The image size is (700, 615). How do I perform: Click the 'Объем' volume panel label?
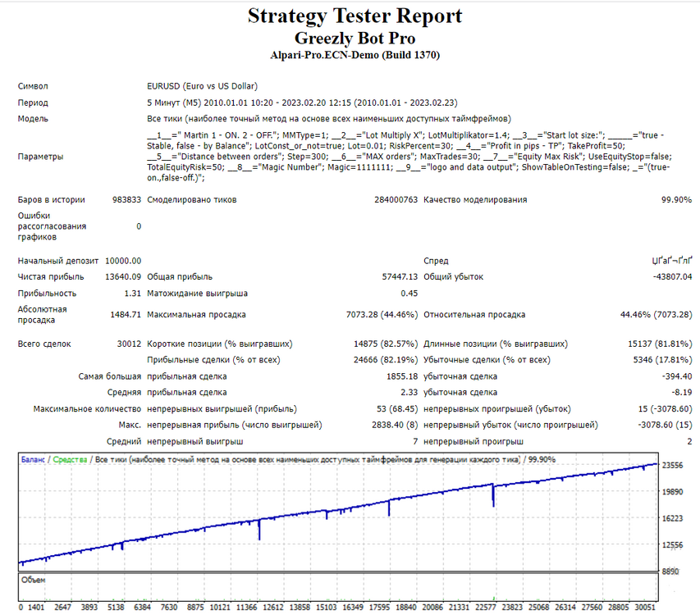click(x=33, y=581)
